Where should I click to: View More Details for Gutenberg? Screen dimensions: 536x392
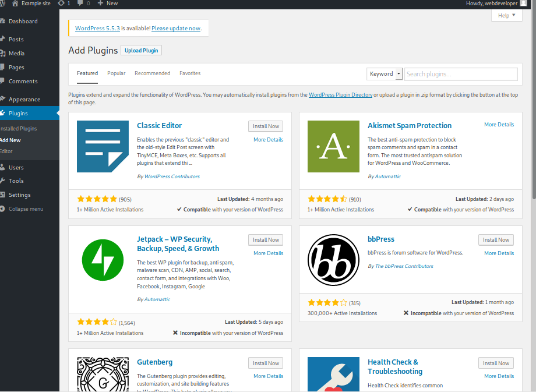pyautogui.click(x=269, y=376)
